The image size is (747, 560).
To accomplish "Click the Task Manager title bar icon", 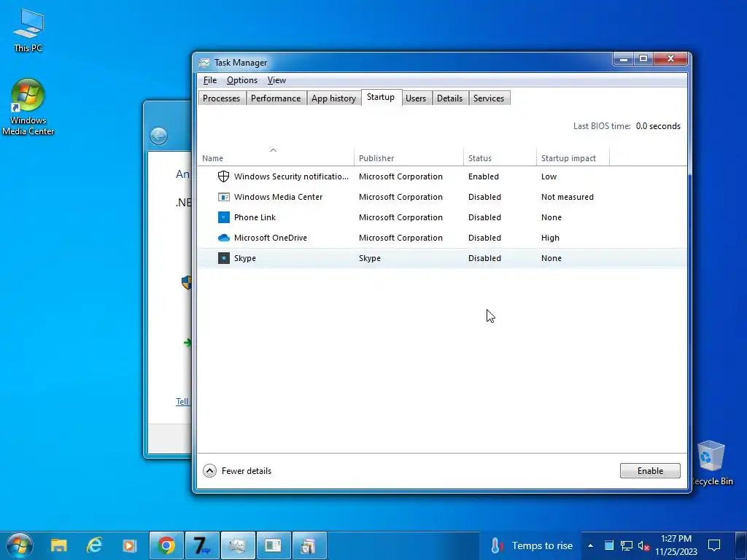I will [204, 63].
